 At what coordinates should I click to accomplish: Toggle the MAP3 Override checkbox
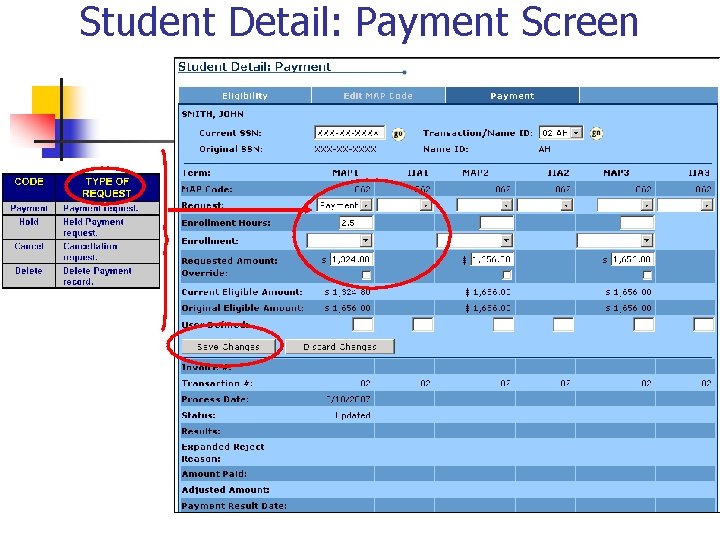coord(647,275)
